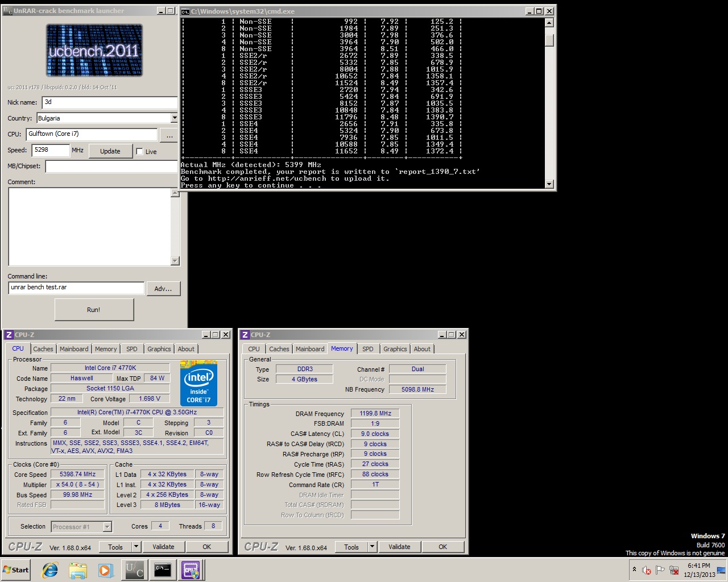This screenshot has height=582, width=728.
Task: Click Comment box scroll down arrow
Action: (x=175, y=261)
